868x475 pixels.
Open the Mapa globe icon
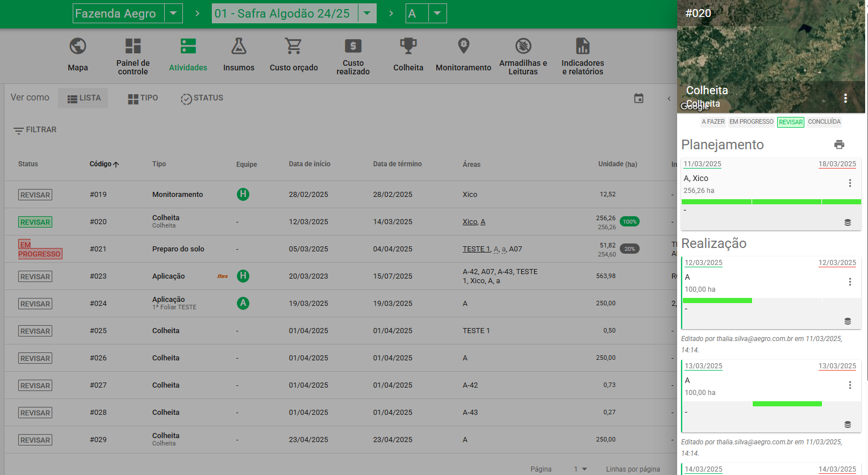click(78, 46)
